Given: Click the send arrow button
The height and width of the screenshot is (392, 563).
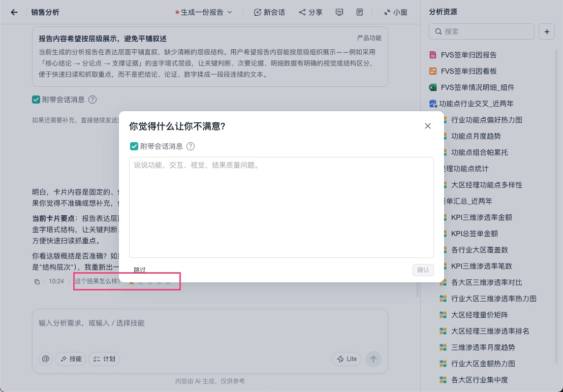Looking at the screenshot, I should (373, 358).
